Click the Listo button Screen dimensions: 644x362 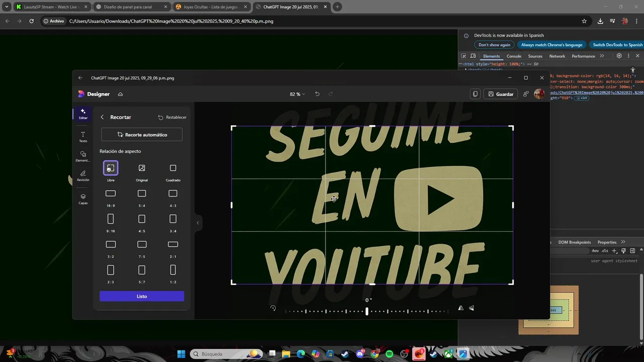[x=142, y=296]
